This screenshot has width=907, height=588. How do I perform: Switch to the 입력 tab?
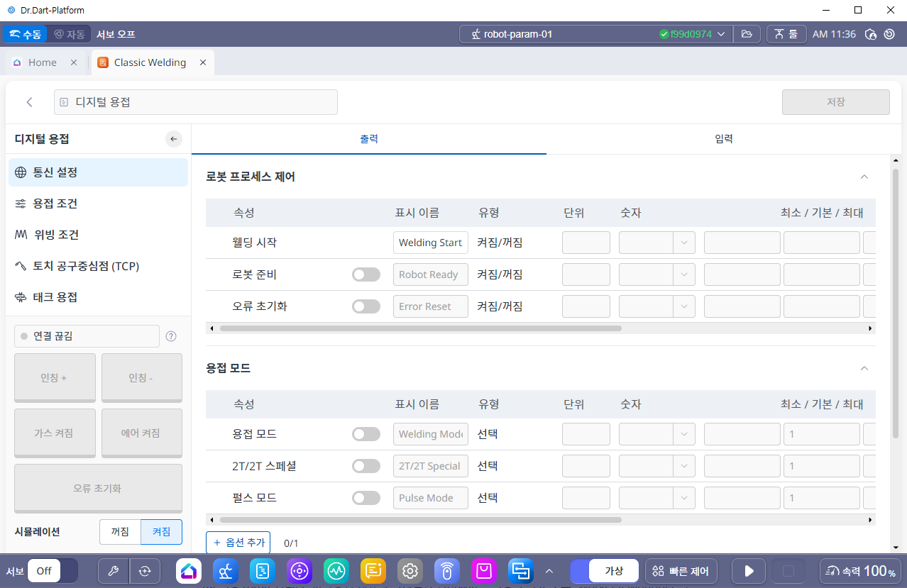pyautogui.click(x=723, y=139)
